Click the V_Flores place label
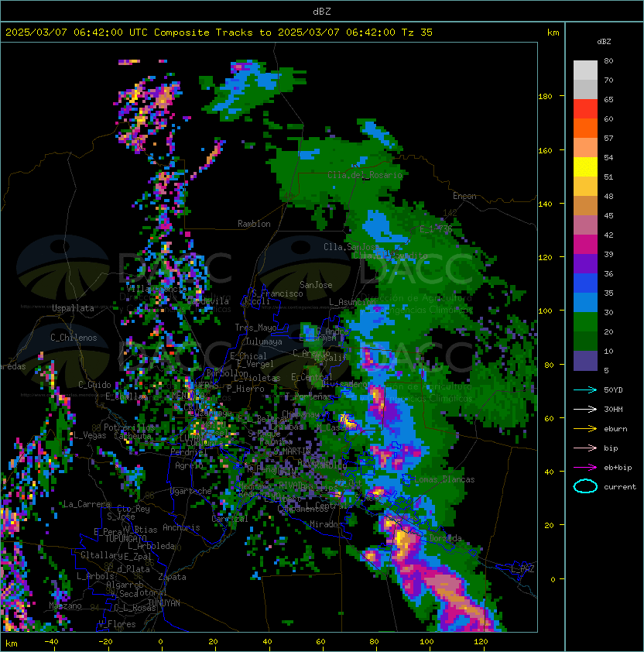This screenshot has height=652, width=644. [117, 624]
